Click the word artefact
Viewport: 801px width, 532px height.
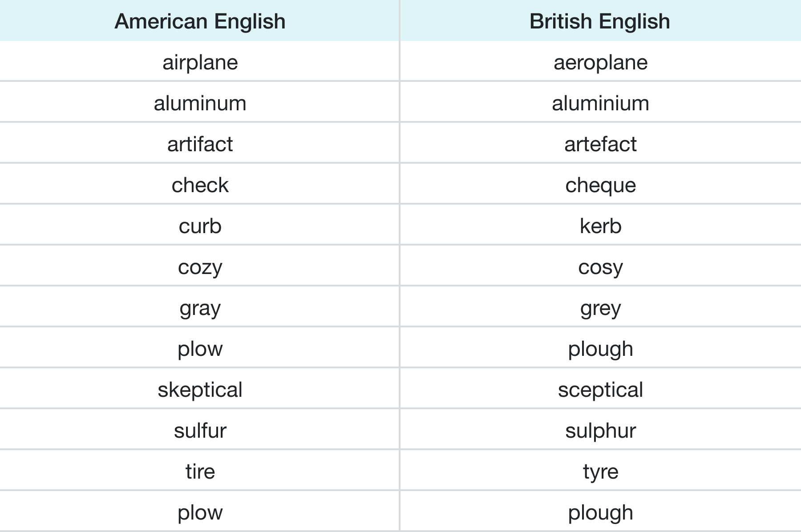(600, 144)
